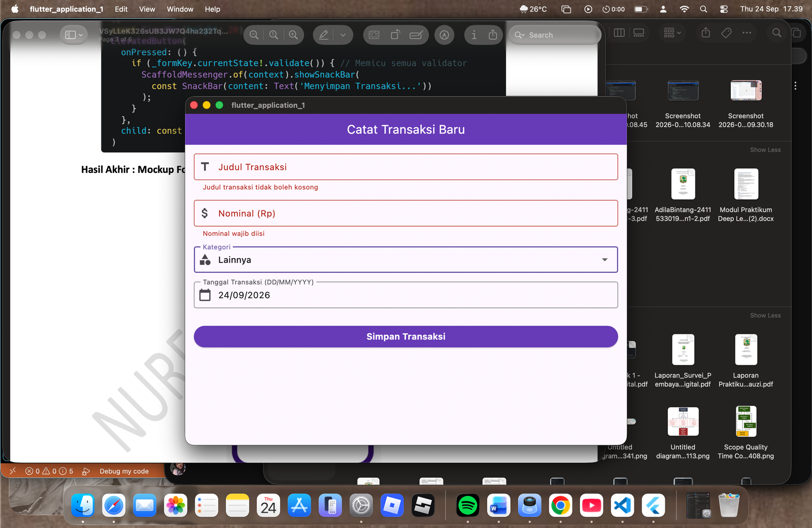The height and width of the screenshot is (528, 812).
Task: Open Spotify from the Dock
Action: click(467, 506)
